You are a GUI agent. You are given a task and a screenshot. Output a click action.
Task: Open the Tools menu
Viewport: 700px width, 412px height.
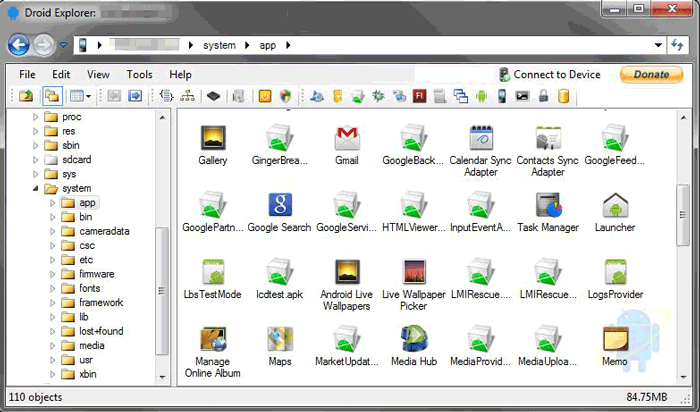[x=139, y=75]
